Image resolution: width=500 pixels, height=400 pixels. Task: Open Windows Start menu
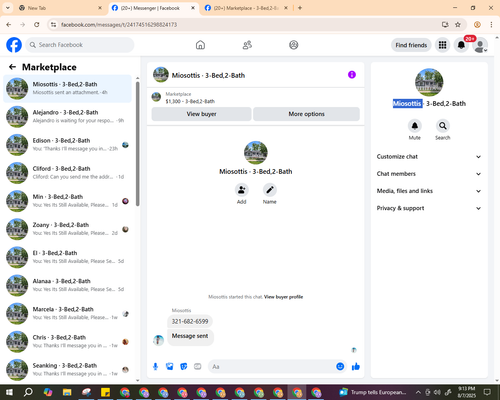click(9, 392)
